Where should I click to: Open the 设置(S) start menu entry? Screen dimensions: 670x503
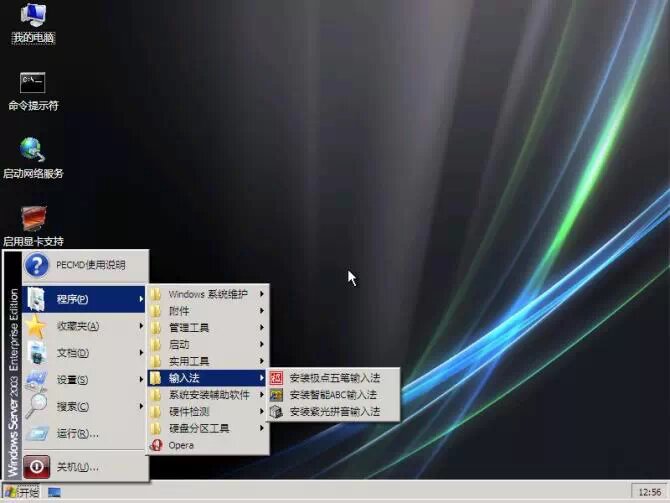tap(84, 380)
